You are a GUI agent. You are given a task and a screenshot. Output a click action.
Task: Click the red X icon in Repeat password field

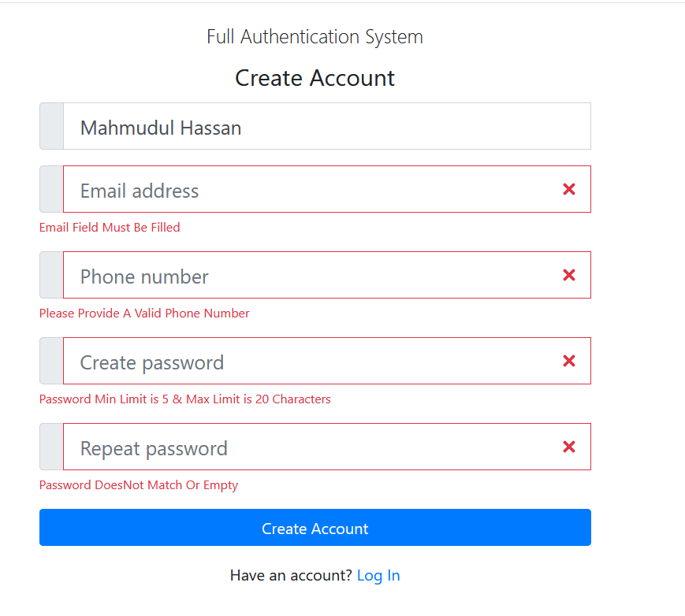point(568,447)
